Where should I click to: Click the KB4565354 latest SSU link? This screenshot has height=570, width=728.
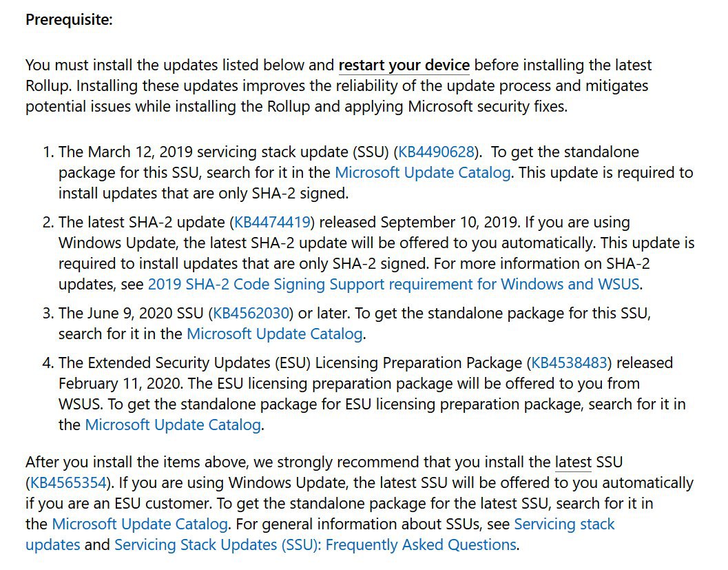click(x=69, y=483)
